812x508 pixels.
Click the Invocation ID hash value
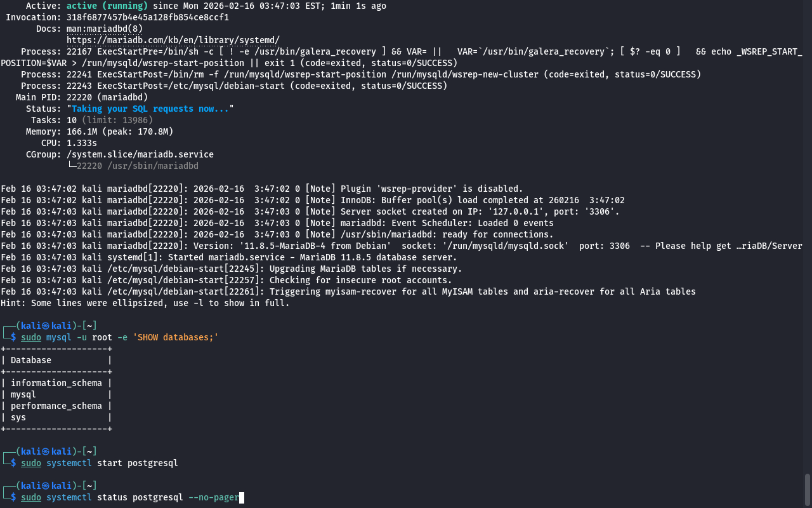pyautogui.click(x=147, y=17)
